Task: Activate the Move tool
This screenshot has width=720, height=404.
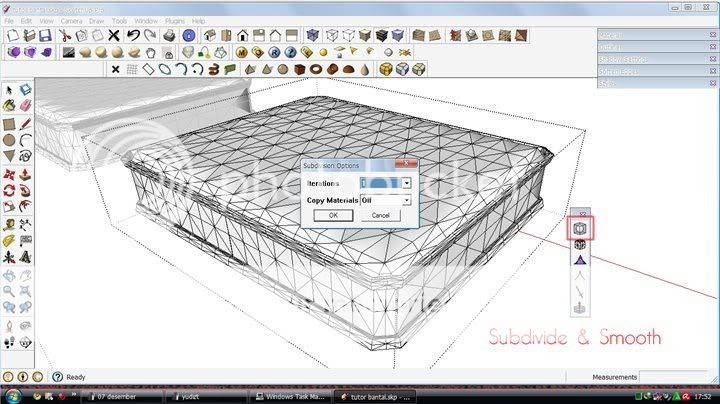Action: (9, 174)
